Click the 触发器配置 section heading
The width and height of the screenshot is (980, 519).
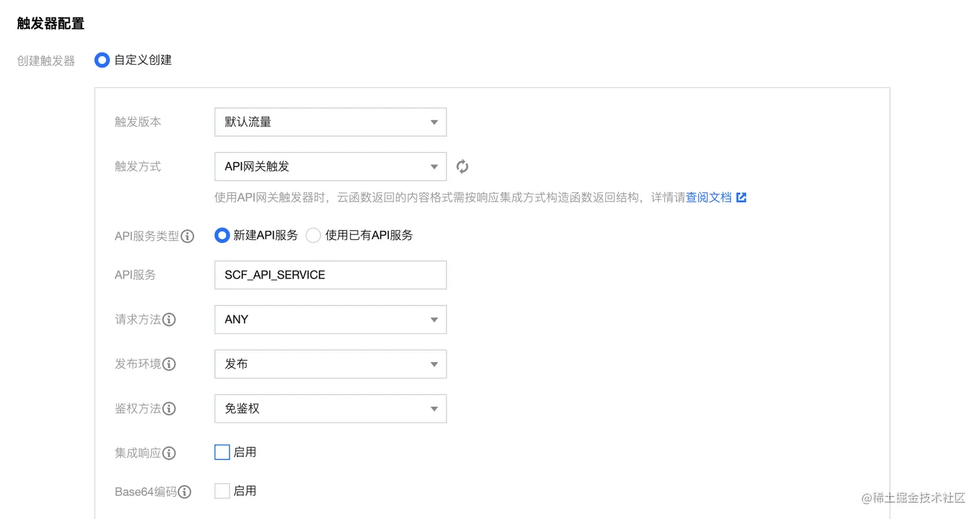coord(51,24)
